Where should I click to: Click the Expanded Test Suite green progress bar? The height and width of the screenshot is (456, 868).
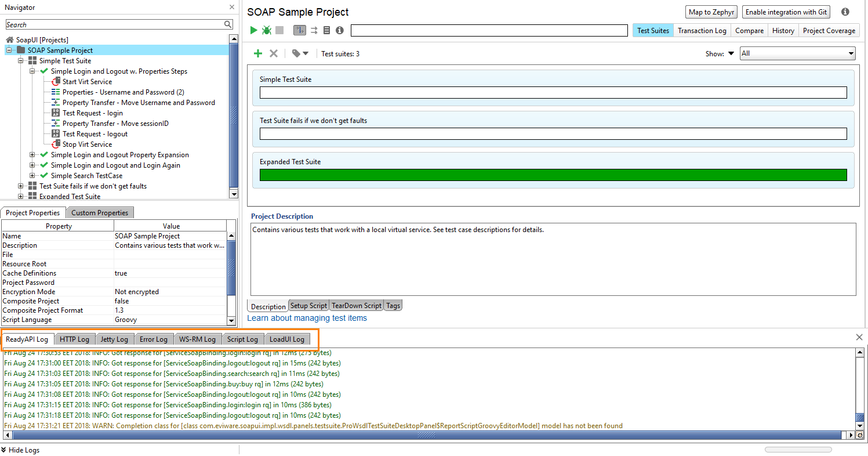coord(553,175)
